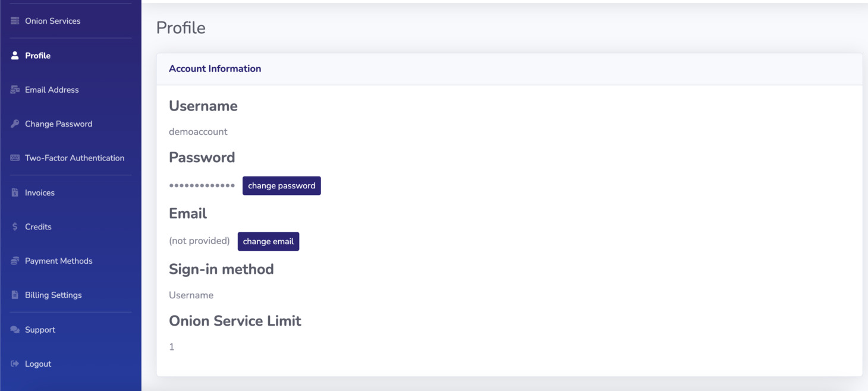Click the Support chat bubbles icon
This screenshot has height=391, width=868.
click(15, 330)
